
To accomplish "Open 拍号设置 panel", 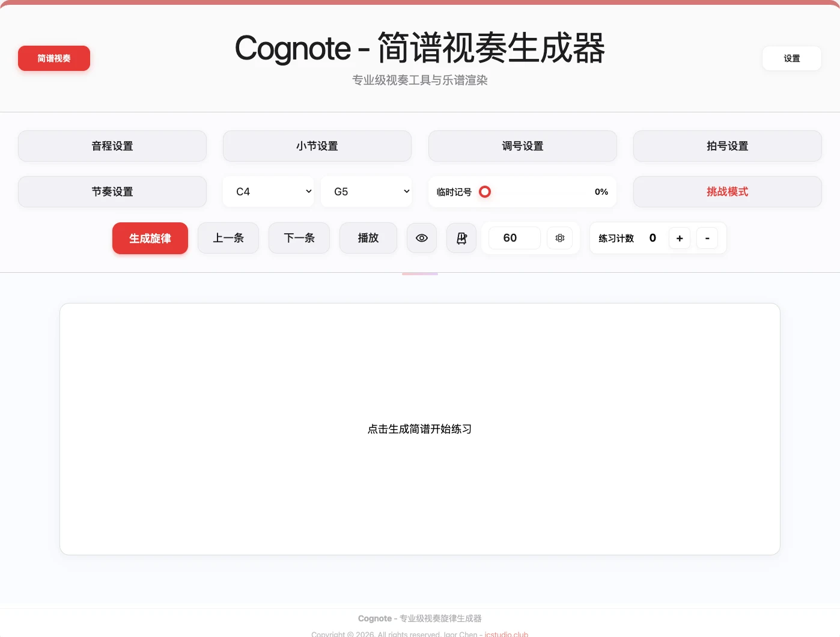I will click(x=728, y=146).
